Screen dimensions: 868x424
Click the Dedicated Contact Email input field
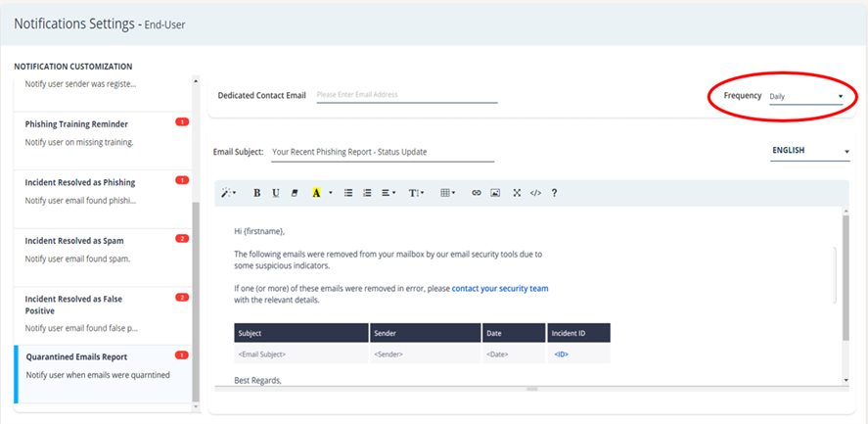[x=407, y=95]
